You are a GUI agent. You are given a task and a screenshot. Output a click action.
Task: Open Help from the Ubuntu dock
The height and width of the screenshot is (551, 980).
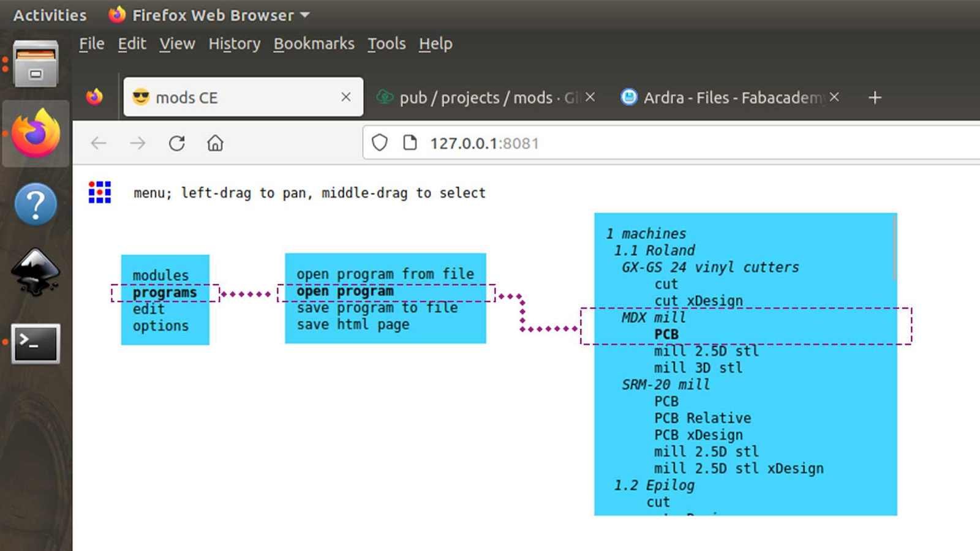(x=36, y=204)
